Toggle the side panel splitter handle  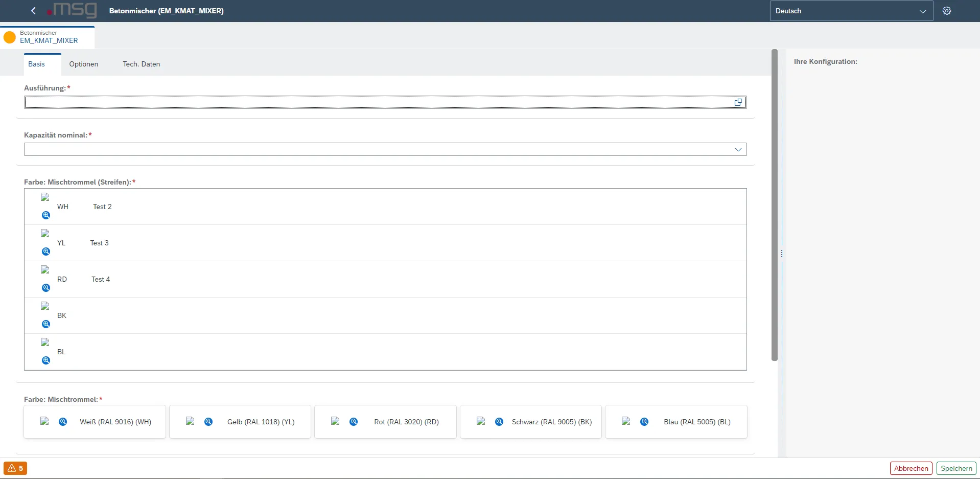(x=782, y=254)
